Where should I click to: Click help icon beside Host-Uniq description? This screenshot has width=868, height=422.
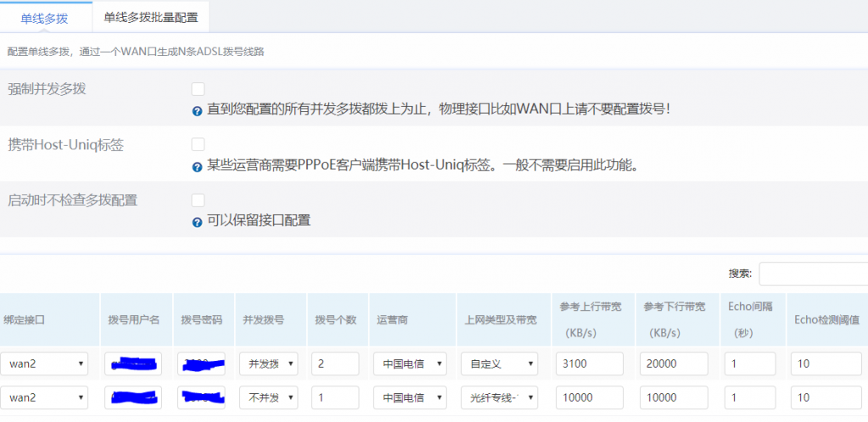pyautogui.click(x=198, y=166)
